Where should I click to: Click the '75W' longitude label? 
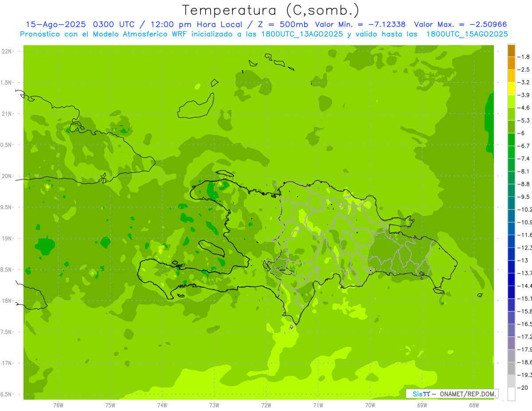110,405
